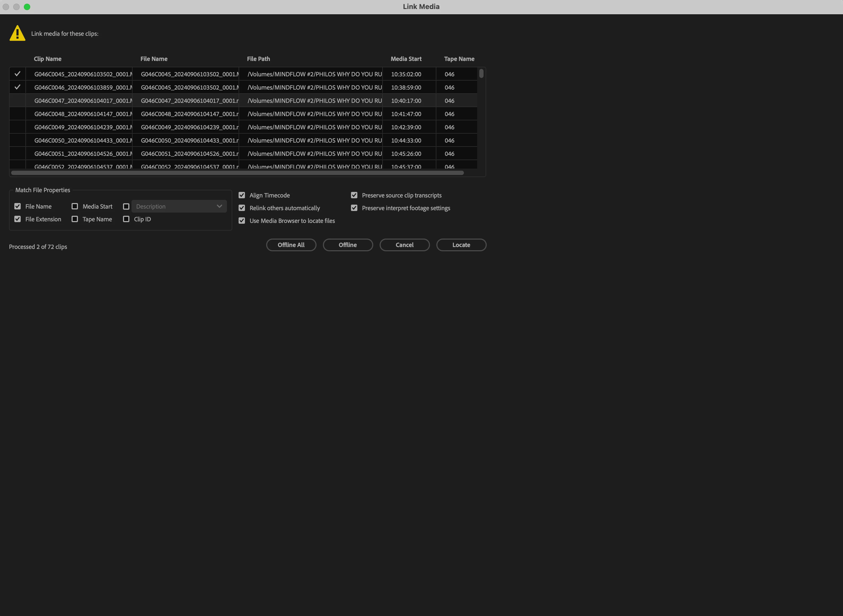Click the horizontal scrollbar under clip list
843x616 pixels.
[x=237, y=173]
